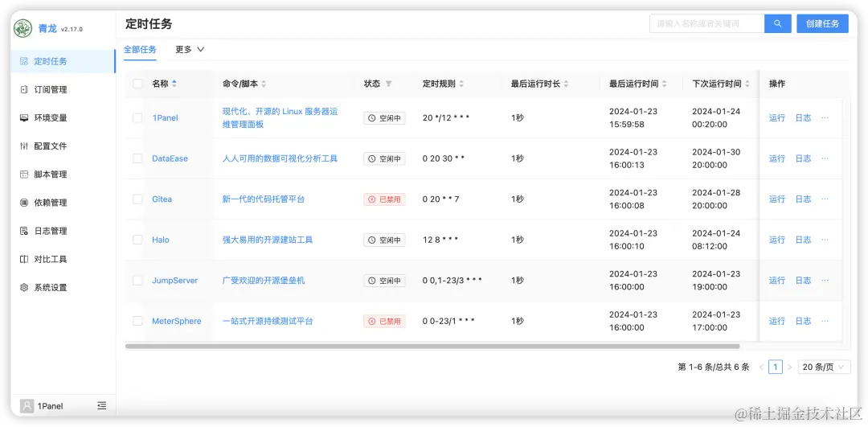Click 日志 for the Gitea task
The width and height of the screenshot is (868, 427).
tap(803, 199)
